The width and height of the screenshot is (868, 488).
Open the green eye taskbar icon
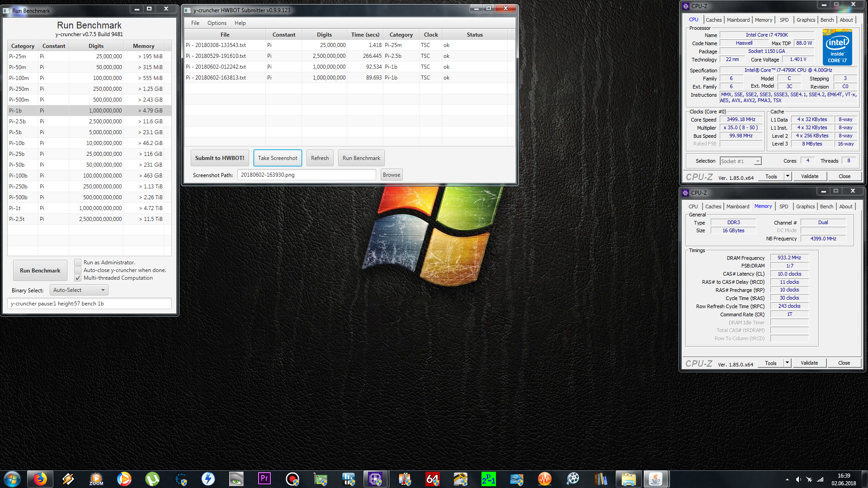pyautogui.click(x=236, y=479)
